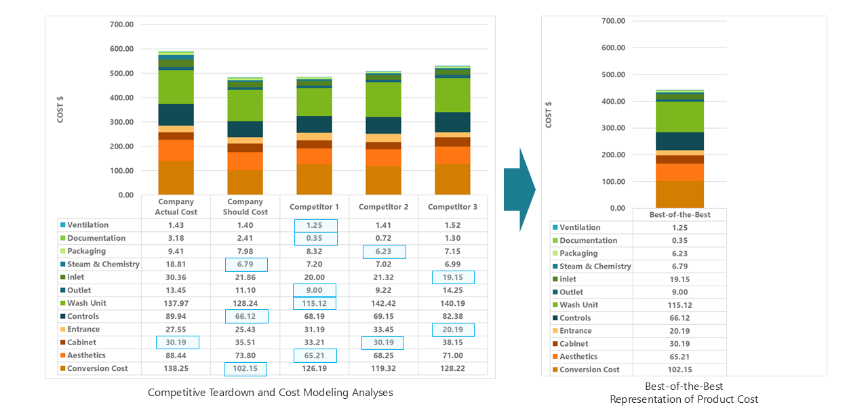868x413 pixels.
Task: Click the Controls row label in left table
Action: pos(83,316)
